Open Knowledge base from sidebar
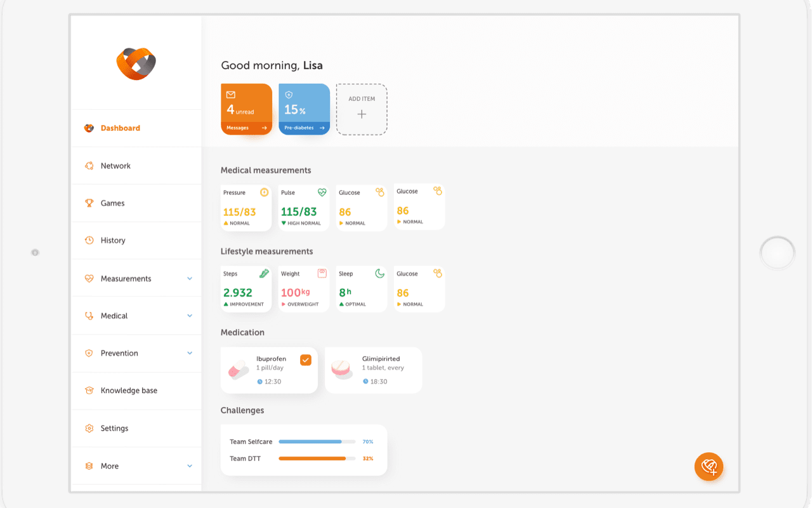The width and height of the screenshot is (812, 508). point(129,391)
